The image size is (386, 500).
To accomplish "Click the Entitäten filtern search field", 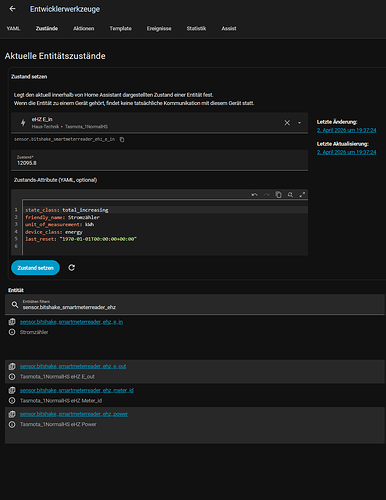I will [194, 304].
